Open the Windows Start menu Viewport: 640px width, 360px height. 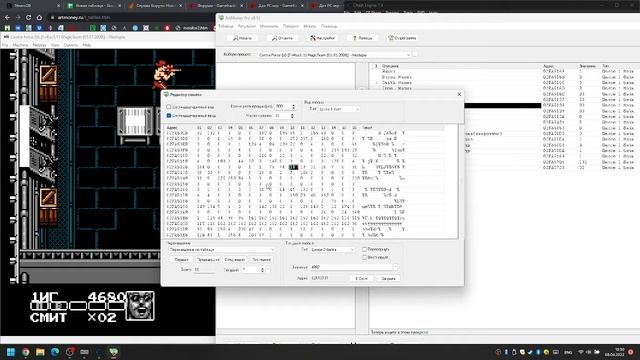11,352
